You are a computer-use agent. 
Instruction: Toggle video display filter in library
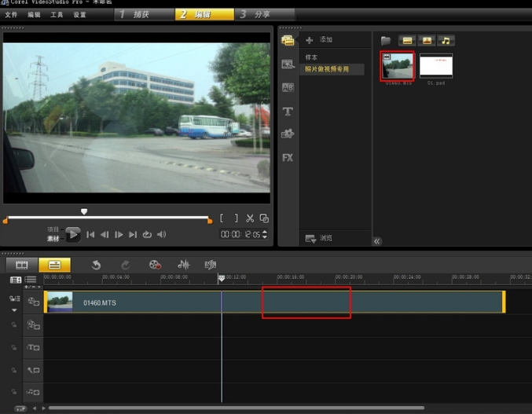click(407, 40)
